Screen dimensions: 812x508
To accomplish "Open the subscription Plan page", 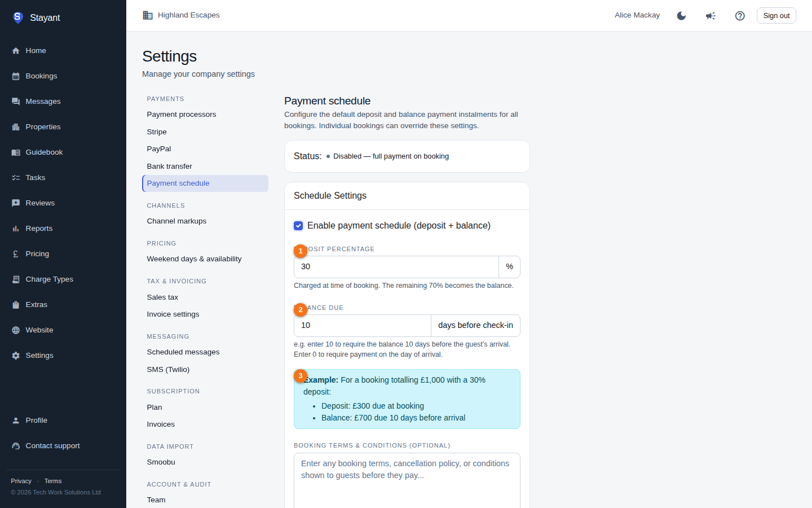I will point(205,408).
